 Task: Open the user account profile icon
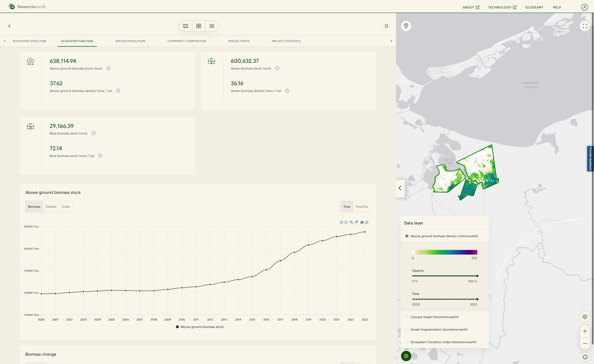coord(584,7)
